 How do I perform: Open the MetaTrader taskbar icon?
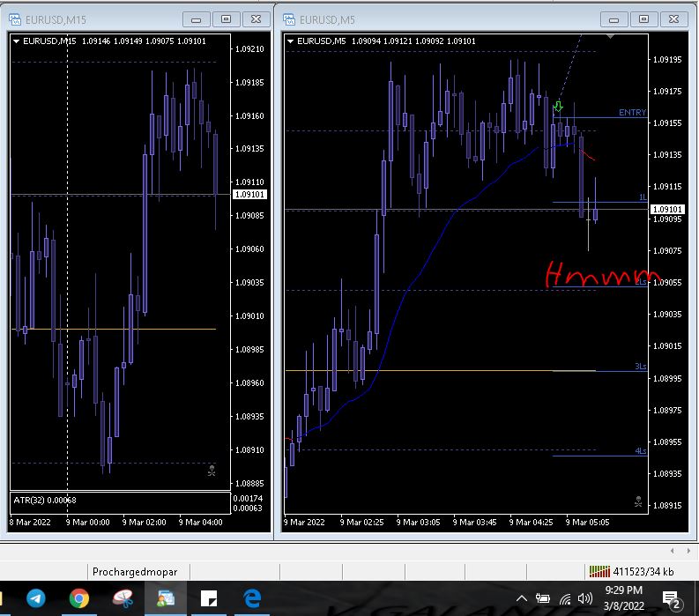(166, 598)
